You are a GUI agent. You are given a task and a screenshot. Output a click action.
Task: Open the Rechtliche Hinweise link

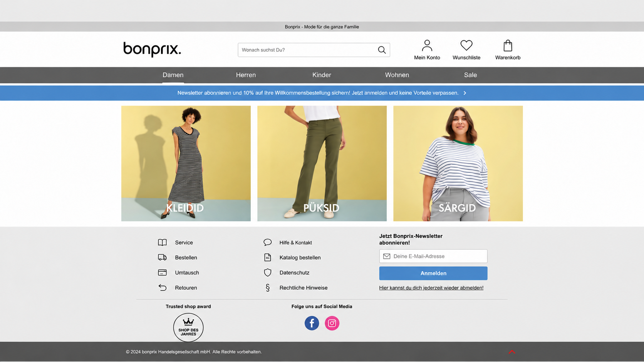pos(304,288)
